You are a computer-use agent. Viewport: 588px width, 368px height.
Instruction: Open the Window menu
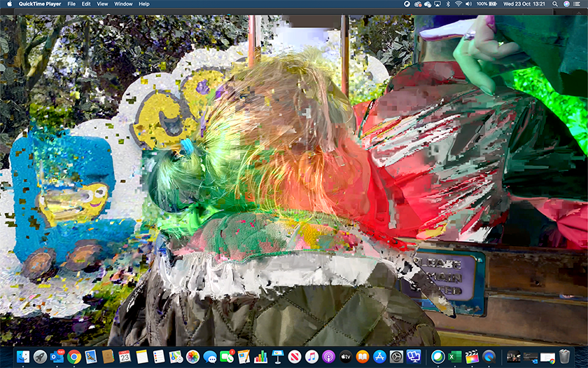click(x=123, y=4)
